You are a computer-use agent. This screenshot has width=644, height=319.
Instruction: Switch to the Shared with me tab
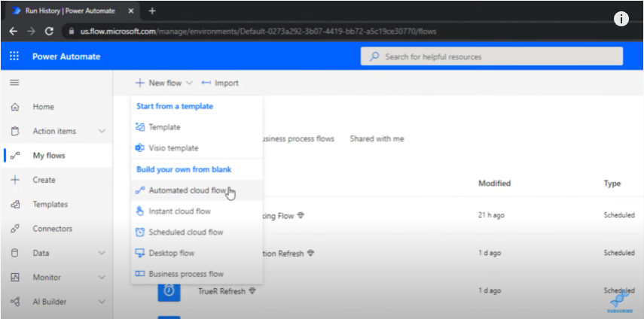tap(377, 138)
